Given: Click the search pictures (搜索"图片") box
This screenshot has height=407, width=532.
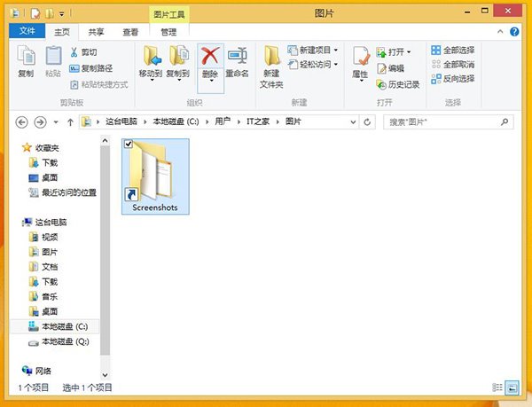Looking at the screenshot, I should tap(443, 122).
